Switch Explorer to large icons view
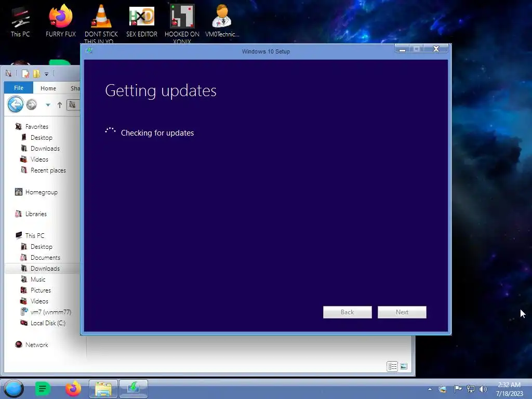Screen dimensions: 532x399 404,366
